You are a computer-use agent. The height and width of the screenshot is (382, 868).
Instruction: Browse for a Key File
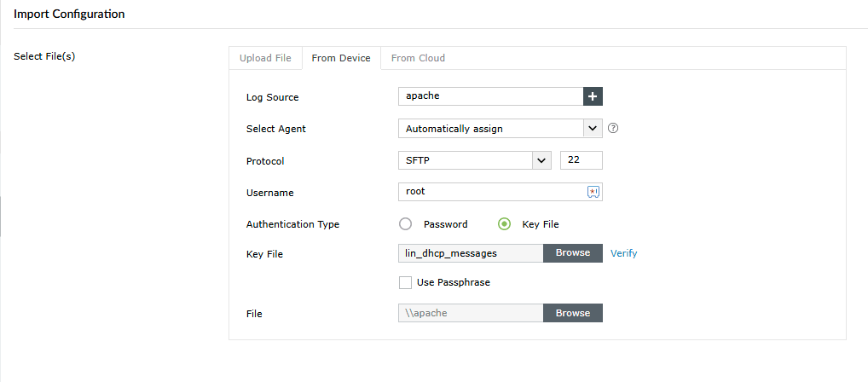point(573,253)
